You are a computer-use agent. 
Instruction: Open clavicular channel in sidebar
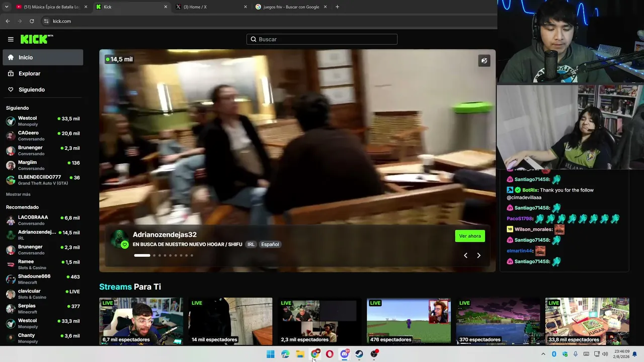[43, 294]
